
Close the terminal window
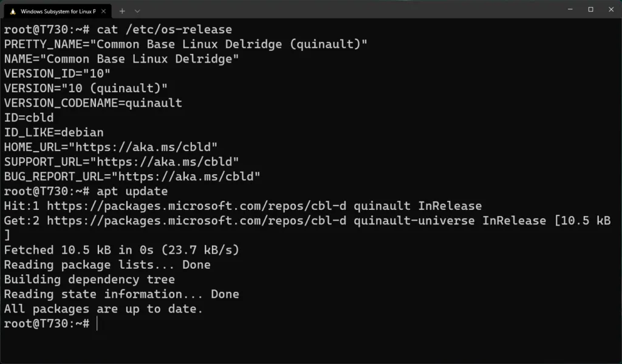tap(610, 9)
